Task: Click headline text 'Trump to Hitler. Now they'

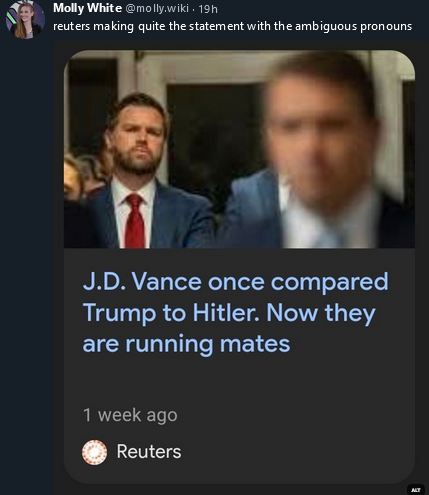Action: 229,313
